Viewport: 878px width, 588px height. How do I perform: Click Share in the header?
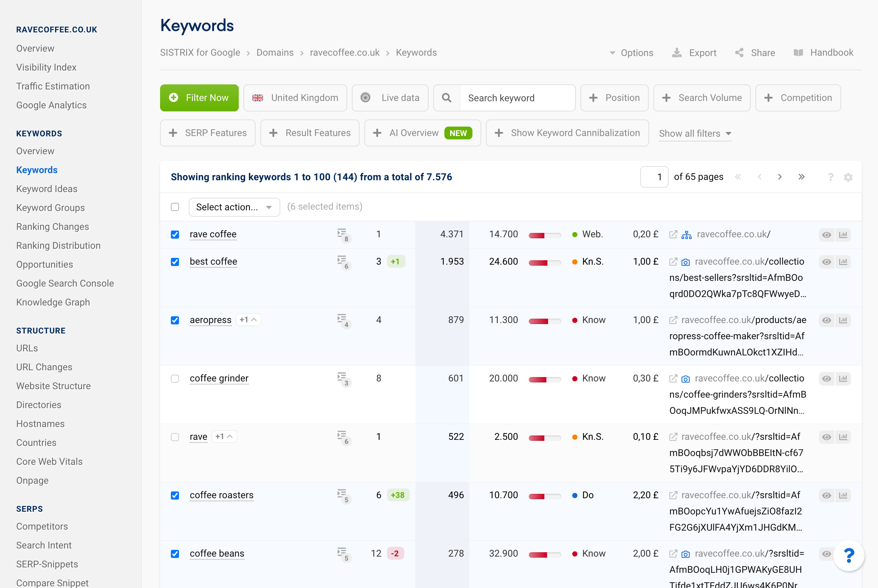click(x=755, y=53)
